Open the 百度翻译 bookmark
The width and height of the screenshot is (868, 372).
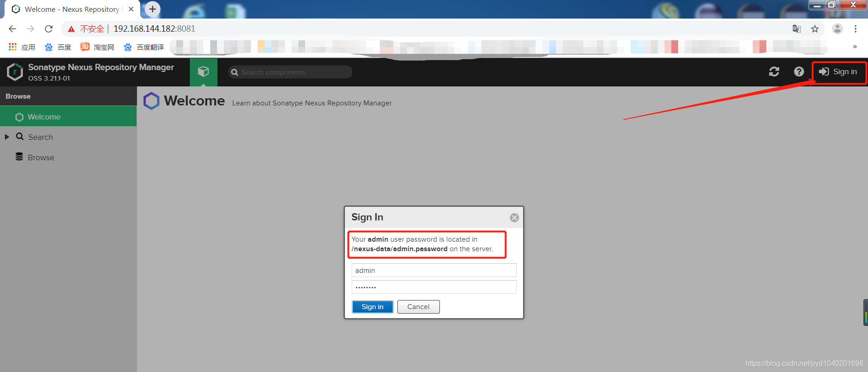click(144, 47)
